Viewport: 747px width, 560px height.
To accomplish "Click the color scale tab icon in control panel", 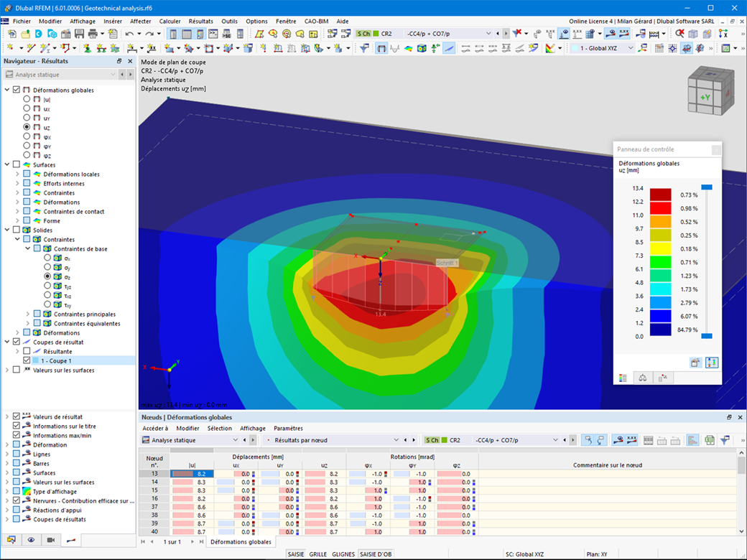I will pyautogui.click(x=623, y=378).
